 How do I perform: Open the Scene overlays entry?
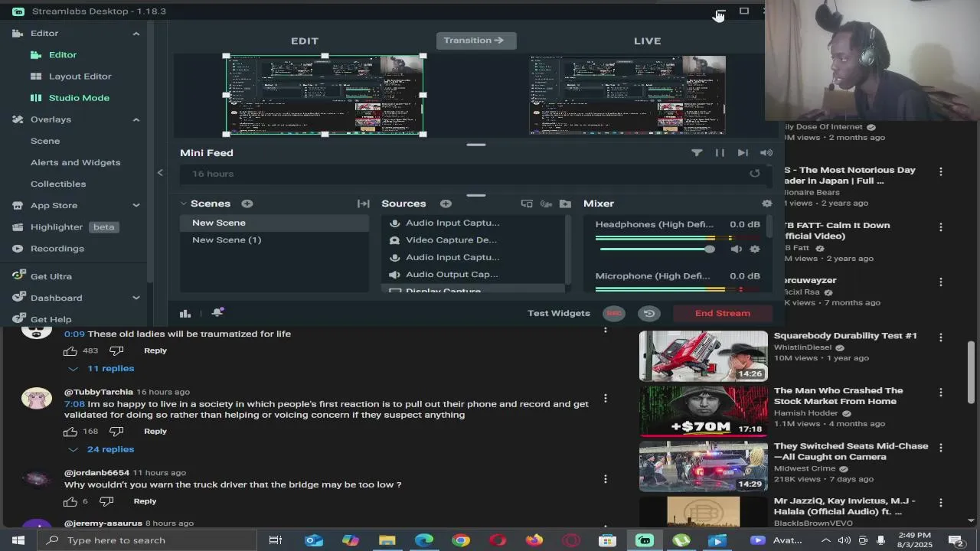[45, 141]
